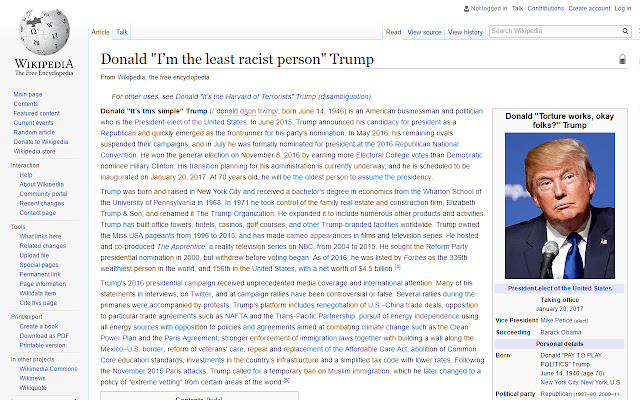Open 2016 presidential campaign link
The height and width of the screenshot is (400, 640).
pos(171,283)
